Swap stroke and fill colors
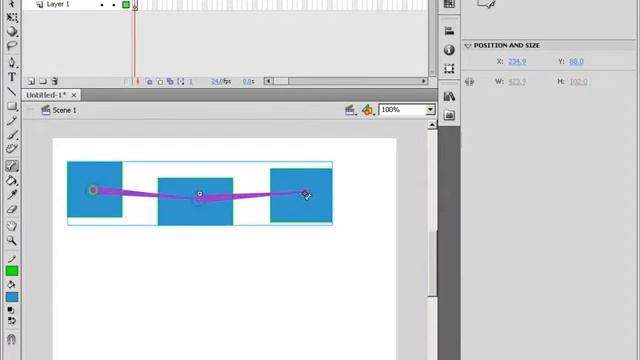Screen dimensions: 640x360 pos(12,320)
